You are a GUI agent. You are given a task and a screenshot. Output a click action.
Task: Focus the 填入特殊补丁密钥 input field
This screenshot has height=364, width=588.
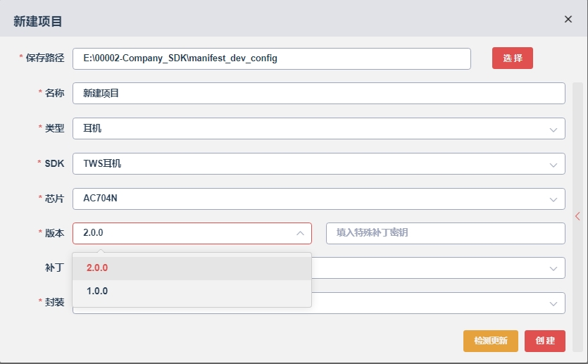(x=446, y=233)
